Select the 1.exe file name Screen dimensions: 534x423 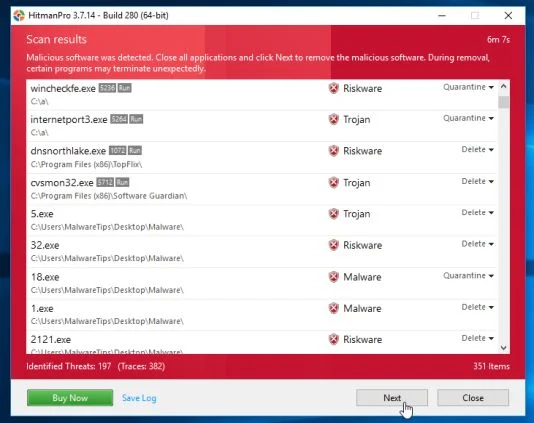pos(42,308)
